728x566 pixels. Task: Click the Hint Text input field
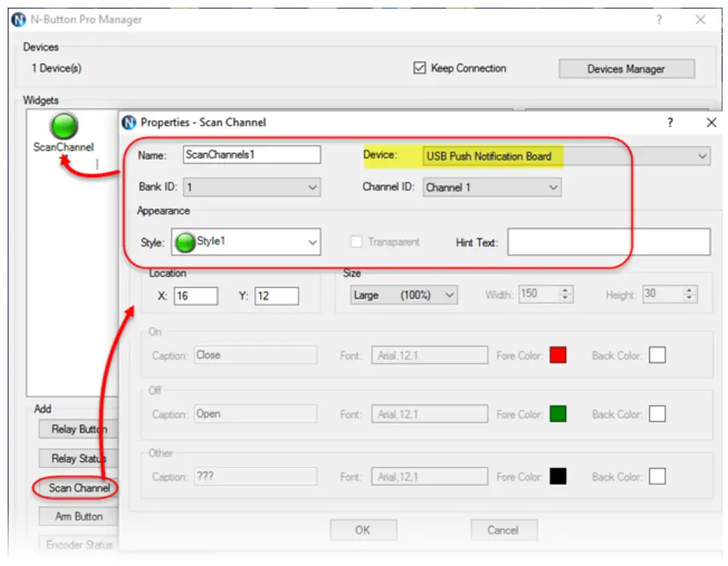pyautogui.click(x=609, y=242)
